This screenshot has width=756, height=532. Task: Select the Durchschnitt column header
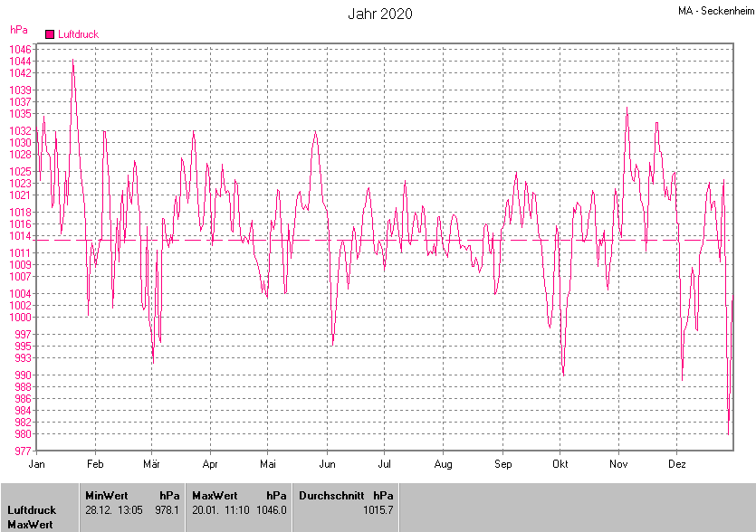pos(331,496)
